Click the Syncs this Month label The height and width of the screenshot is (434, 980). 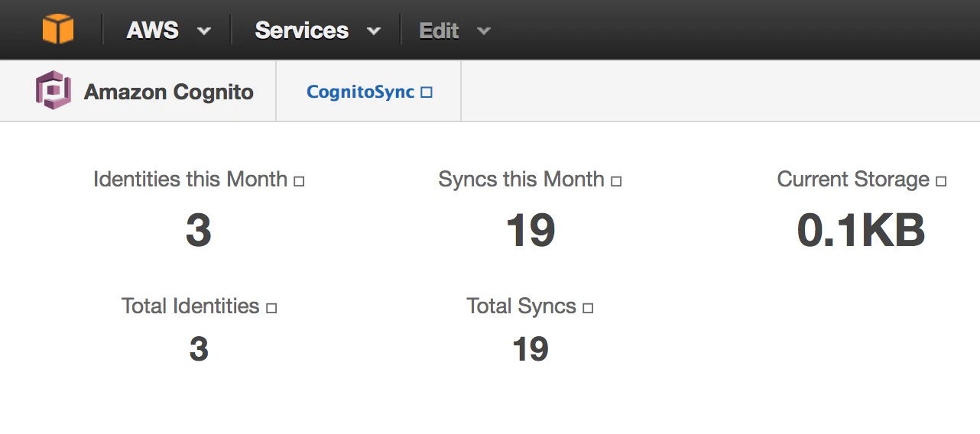point(521,180)
